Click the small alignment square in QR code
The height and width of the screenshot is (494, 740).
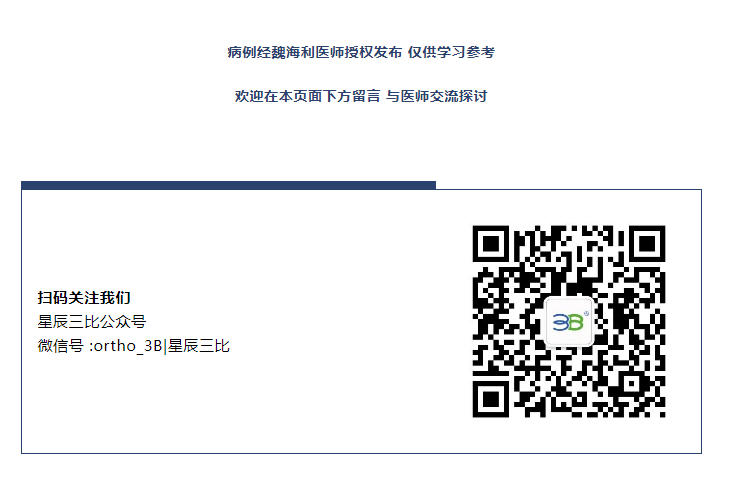tap(631, 384)
